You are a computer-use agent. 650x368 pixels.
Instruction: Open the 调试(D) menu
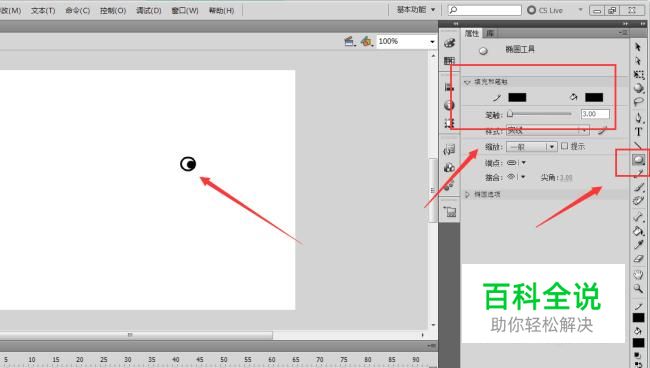click(x=148, y=10)
